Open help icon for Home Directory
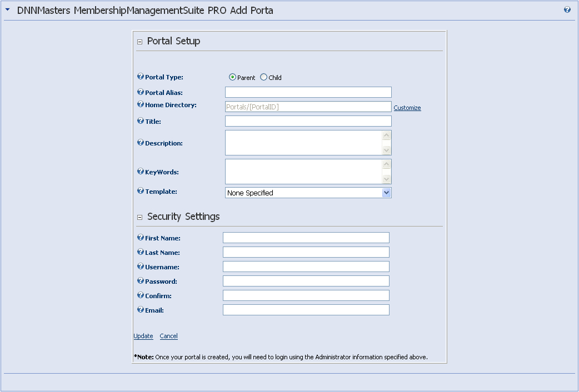Screen dimensions: 579x392 tap(140, 104)
